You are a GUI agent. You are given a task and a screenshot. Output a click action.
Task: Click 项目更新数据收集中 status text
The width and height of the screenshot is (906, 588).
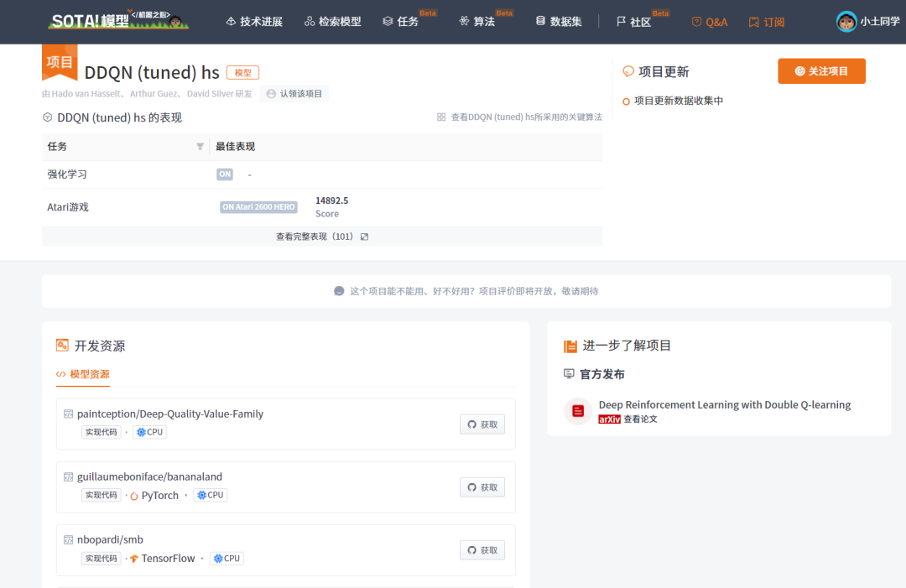[x=679, y=101]
